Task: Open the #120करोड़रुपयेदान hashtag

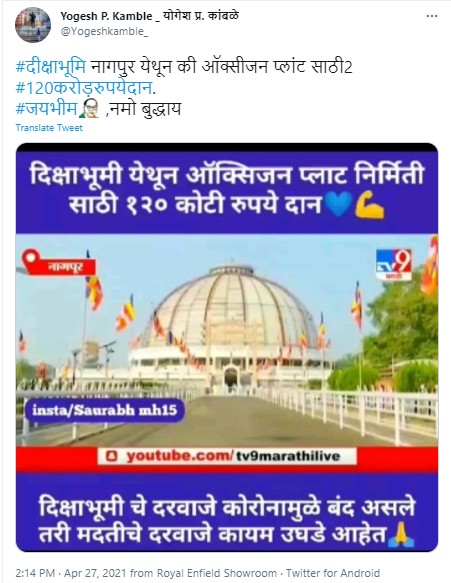Action: tap(84, 88)
